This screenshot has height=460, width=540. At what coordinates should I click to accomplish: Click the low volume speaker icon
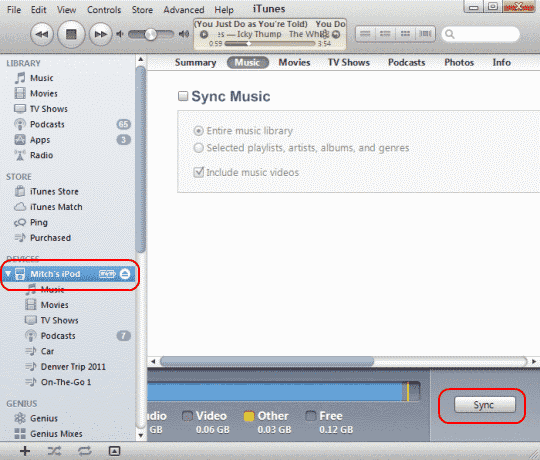tap(120, 34)
